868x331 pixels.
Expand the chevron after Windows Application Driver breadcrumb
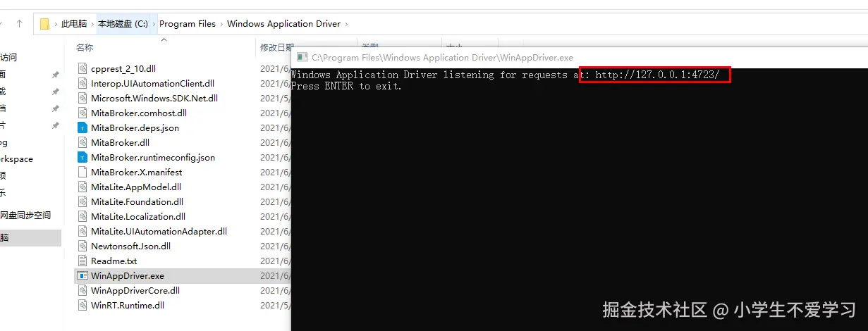pos(346,24)
